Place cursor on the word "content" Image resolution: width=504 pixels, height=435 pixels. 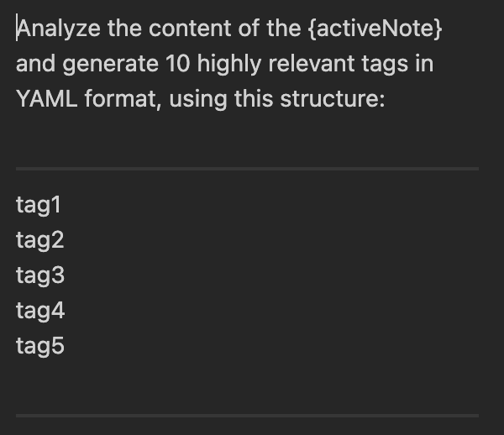(x=183, y=29)
